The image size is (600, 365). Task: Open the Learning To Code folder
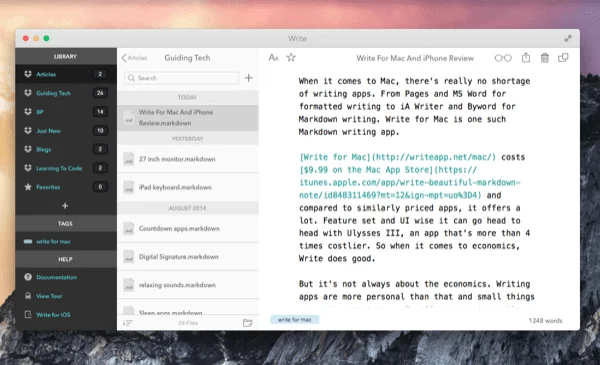66,168
